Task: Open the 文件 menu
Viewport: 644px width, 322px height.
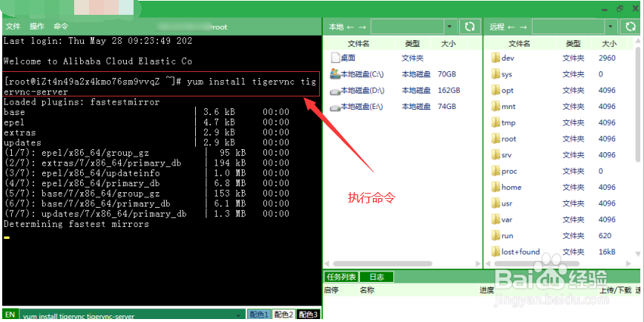Action: [x=13, y=27]
